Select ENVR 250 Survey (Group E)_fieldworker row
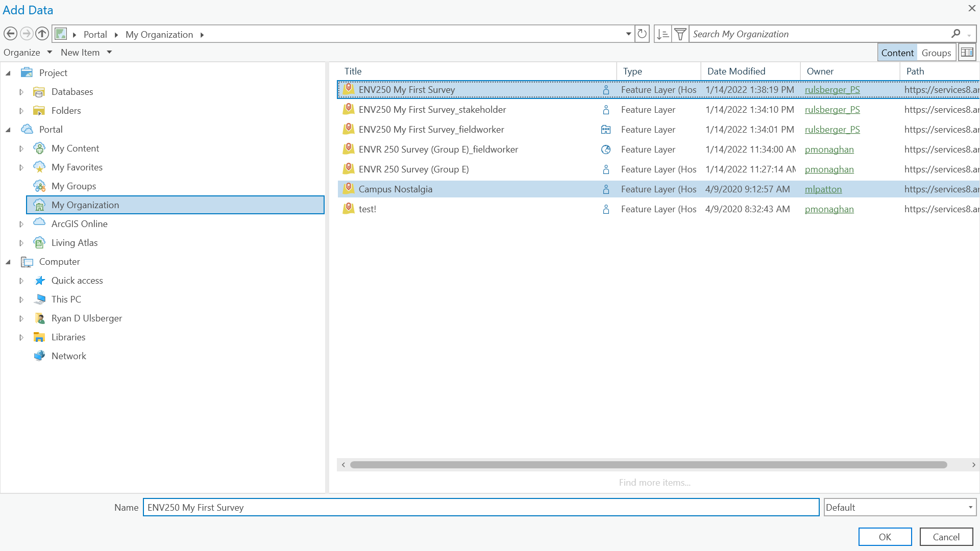980x551 pixels. pos(438,149)
